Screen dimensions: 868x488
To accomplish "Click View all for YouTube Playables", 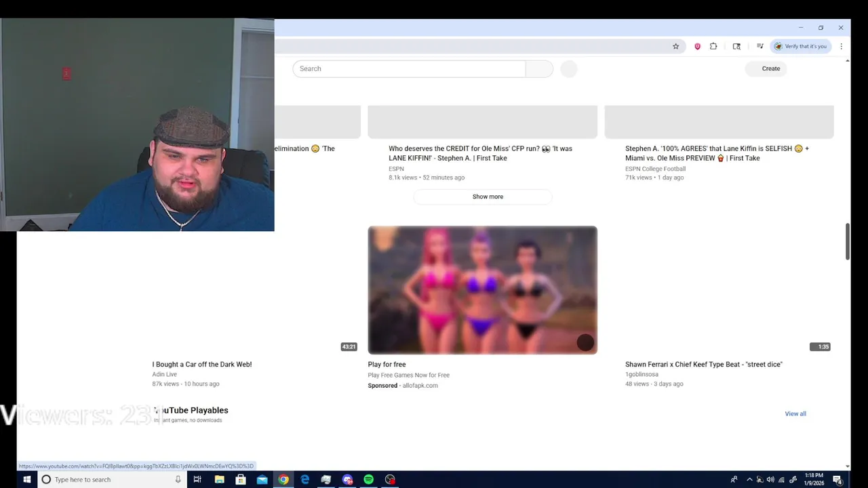I will [795, 413].
